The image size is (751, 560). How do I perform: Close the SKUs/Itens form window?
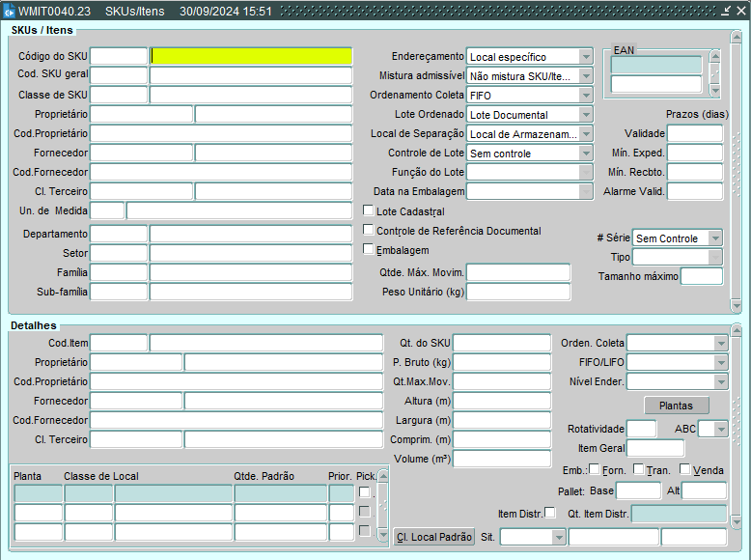(x=740, y=12)
